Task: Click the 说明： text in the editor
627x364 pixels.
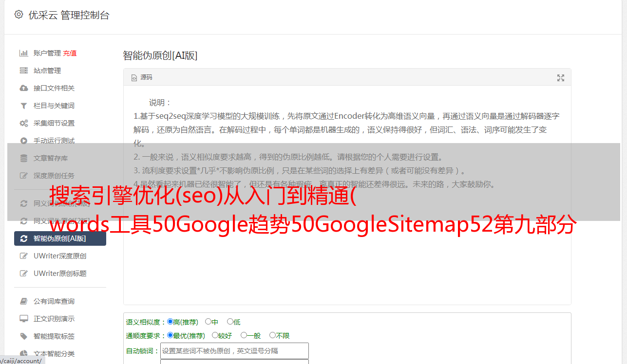Action: coord(160,103)
